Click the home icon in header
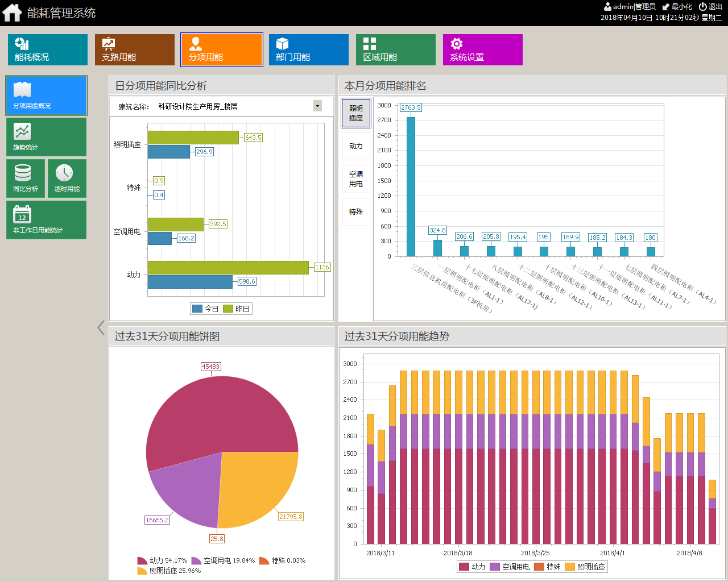 point(12,13)
